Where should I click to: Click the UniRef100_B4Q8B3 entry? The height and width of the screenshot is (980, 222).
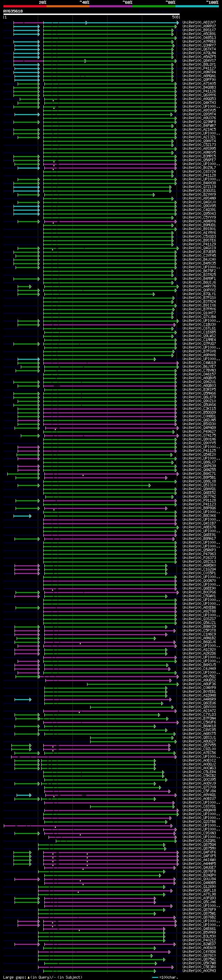click(x=199, y=88)
